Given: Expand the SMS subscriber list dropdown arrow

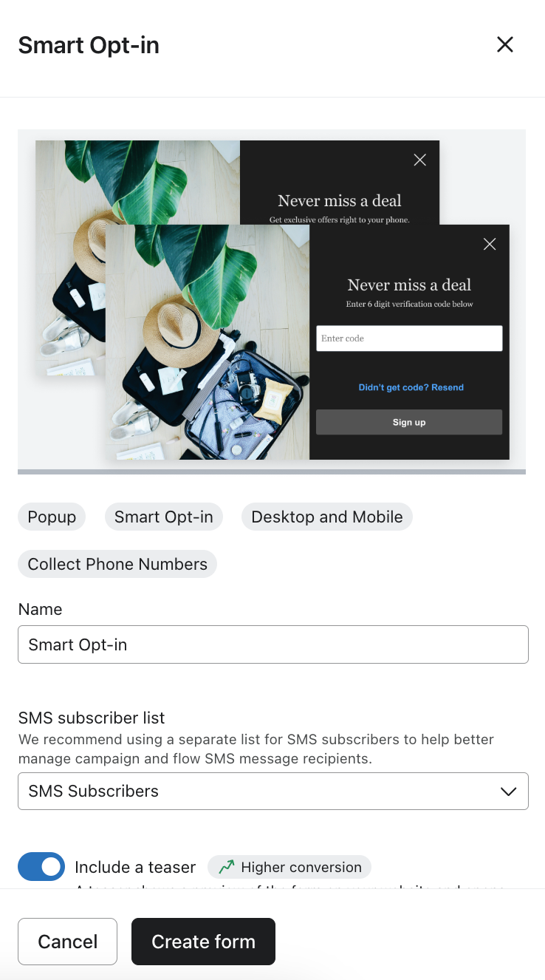Looking at the screenshot, I should [508, 792].
